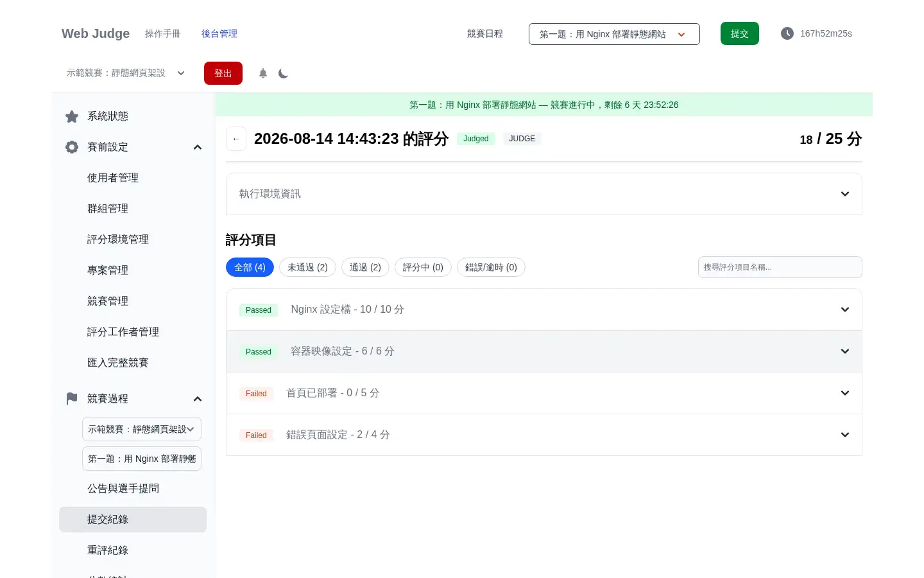Open the sidebar problem dropdown 第一題
This screenshot has height=578, width=924.
(x=142, y=459)
